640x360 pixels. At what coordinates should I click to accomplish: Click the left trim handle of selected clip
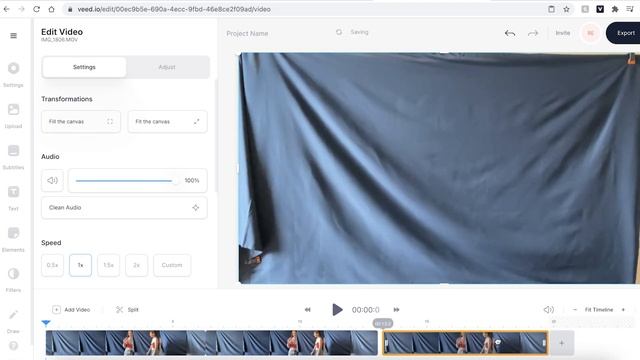(386, 343)
